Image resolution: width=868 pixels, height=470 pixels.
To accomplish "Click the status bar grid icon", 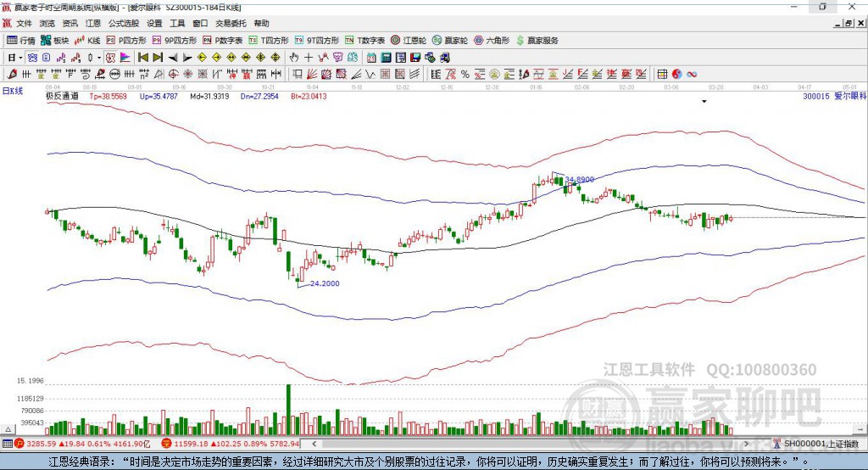I will tap(7, 444).
